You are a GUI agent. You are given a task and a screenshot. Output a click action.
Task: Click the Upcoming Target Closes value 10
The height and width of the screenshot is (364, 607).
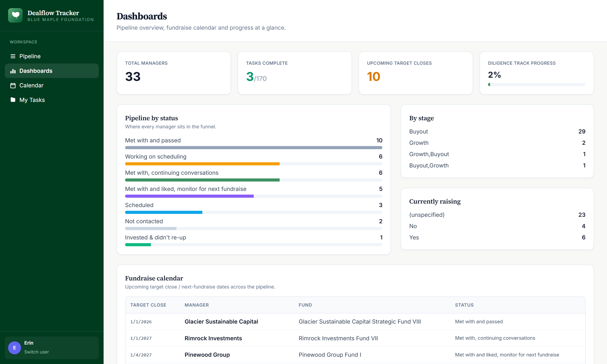coord(374,77)
